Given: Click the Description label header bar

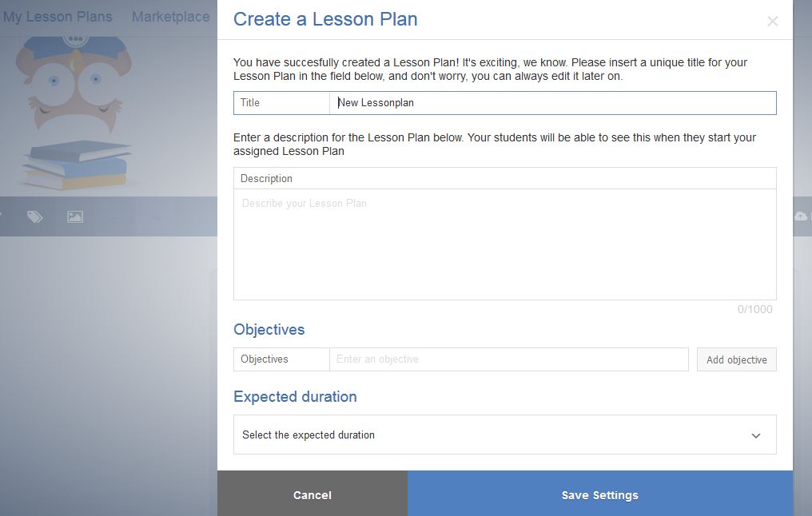Looking at the screenshot, I should coord(504,178).
